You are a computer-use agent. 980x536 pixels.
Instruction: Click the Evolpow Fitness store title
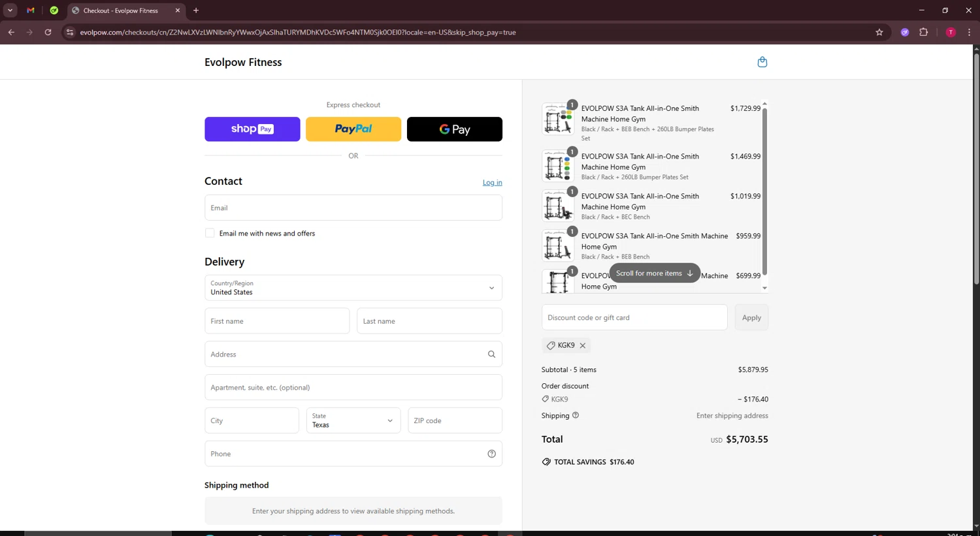pos(243,62)
